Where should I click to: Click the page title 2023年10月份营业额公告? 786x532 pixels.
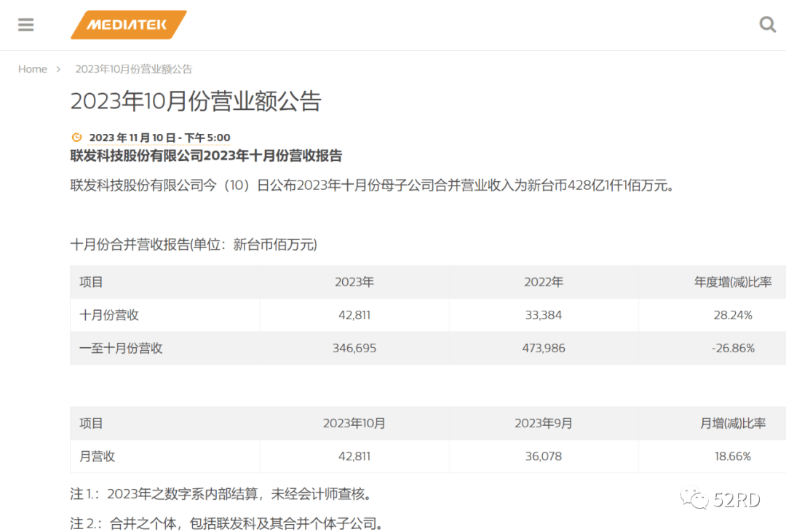point(195,101)
